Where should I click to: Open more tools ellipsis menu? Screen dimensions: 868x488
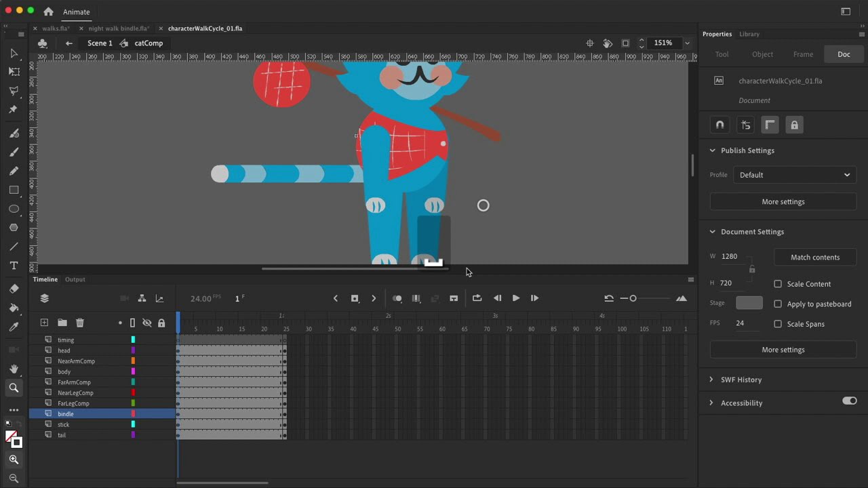coord(14,410)
